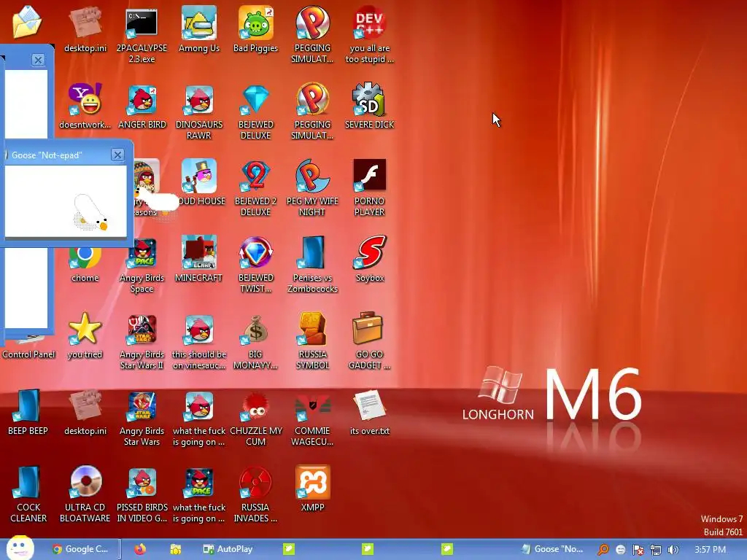The height and width of the screenshot is (560, 747).
Task: Open the Soybox icon
Action: coord(369,253)
